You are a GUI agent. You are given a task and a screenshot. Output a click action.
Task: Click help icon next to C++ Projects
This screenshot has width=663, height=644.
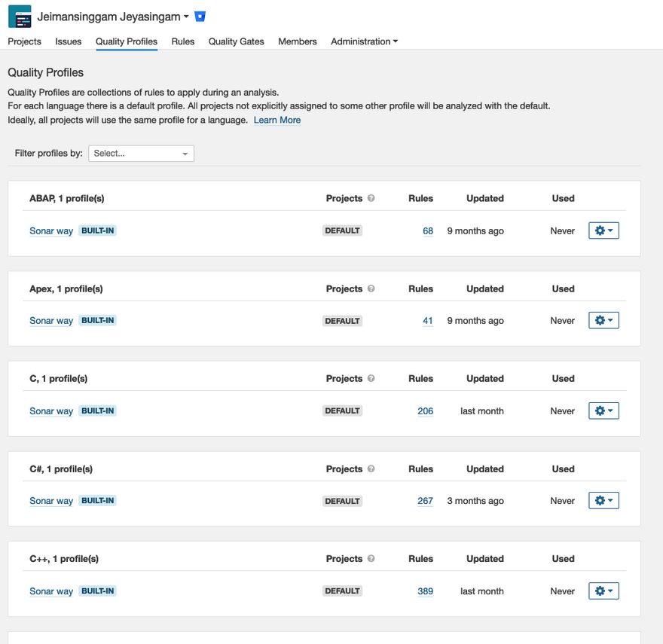[371, 559]
